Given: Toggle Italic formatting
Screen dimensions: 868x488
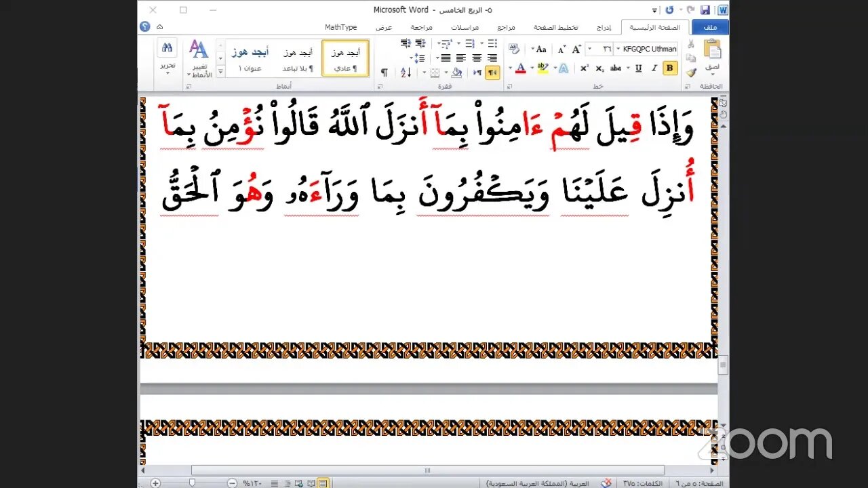Looking at the screenshot, I should [x=654, y=68].
